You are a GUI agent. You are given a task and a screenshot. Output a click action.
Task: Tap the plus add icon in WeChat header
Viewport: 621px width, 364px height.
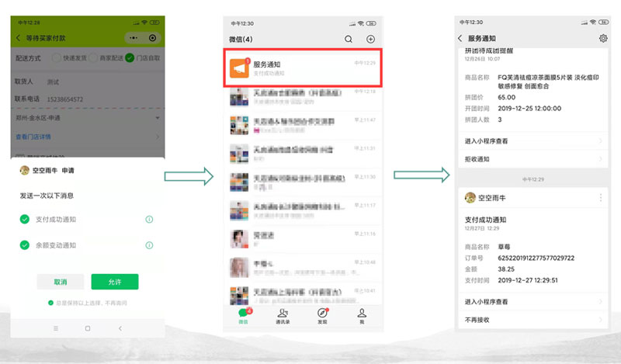[x=370, y=39]
